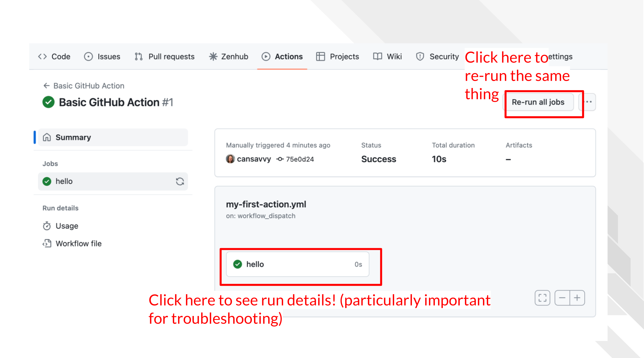Open commit 75e0d24
Viewport: 644px width, 358px height.
coord(300,159)
